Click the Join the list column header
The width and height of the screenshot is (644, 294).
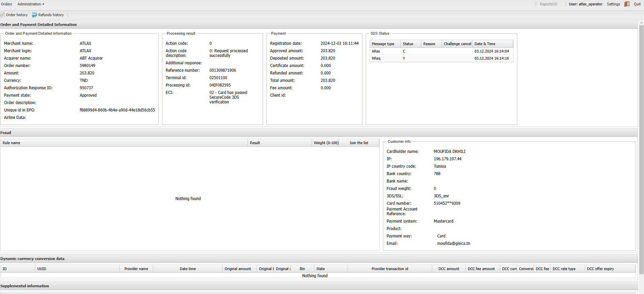pyautogui.click(x=359, y=143)
